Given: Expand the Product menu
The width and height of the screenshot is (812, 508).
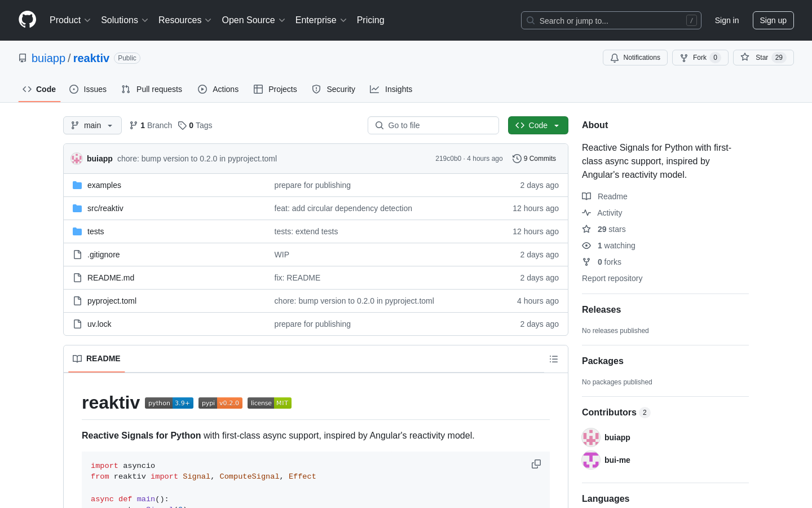Looking at the screenshot, I should 70,20.
